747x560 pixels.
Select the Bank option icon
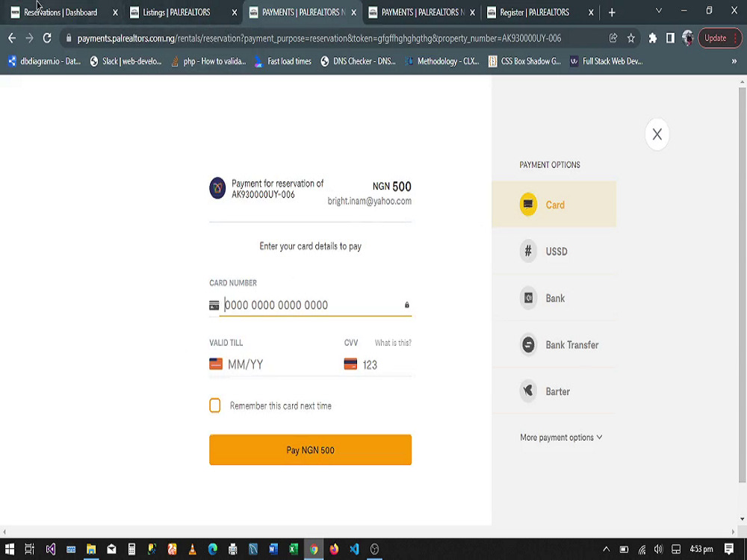point(528,298)
